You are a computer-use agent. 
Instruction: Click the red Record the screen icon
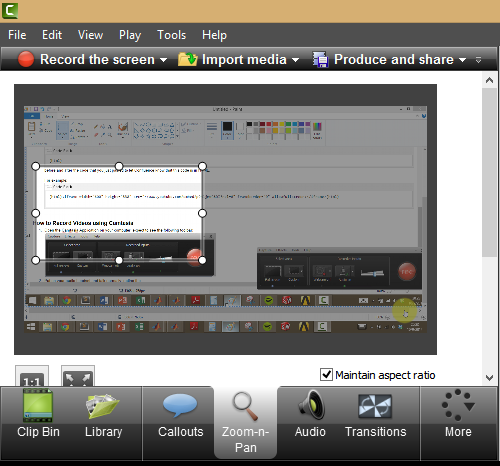point(26,59)
